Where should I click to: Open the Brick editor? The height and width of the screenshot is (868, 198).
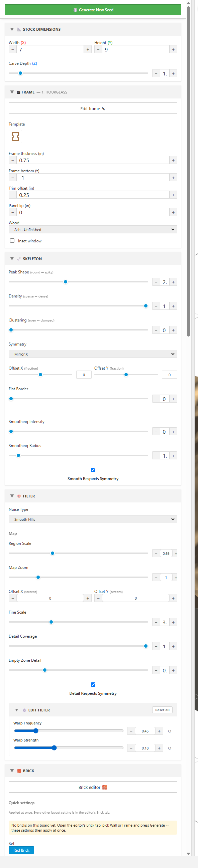tap(93, 787)
